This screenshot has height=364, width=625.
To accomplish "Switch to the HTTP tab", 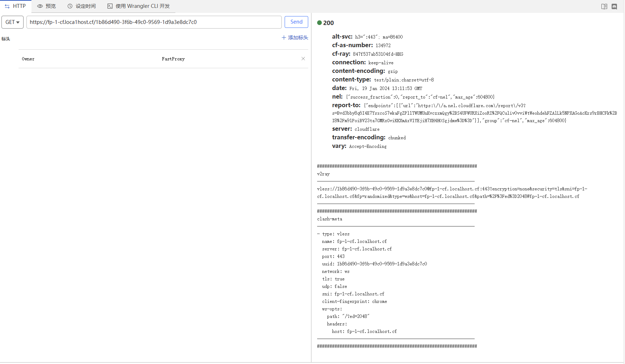I will pyautogui.click(x=15, y=6).
